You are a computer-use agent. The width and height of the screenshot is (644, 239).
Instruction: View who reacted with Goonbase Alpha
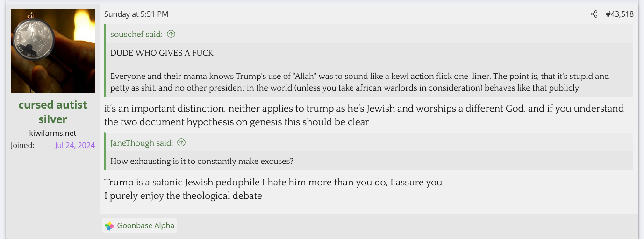145,226
